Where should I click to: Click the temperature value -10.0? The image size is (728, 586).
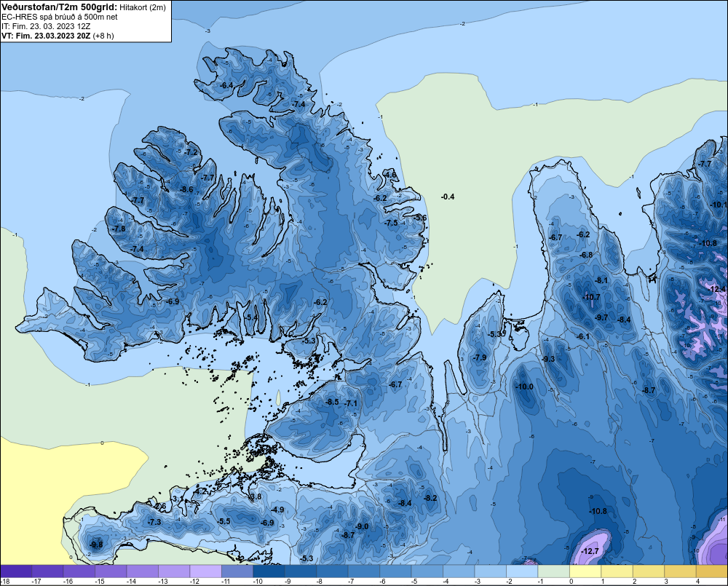524,387
